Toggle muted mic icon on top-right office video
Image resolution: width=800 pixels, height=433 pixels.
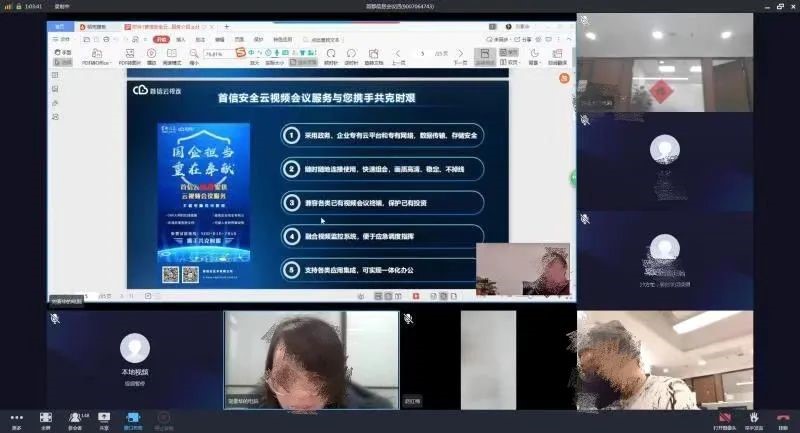pos(585,20)
